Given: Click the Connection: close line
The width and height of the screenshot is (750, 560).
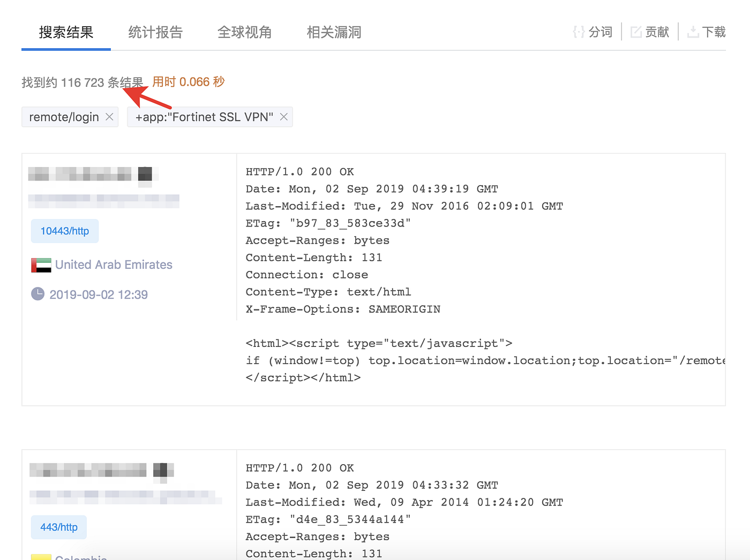Looking at the screenshot, I should click(307, 275).
